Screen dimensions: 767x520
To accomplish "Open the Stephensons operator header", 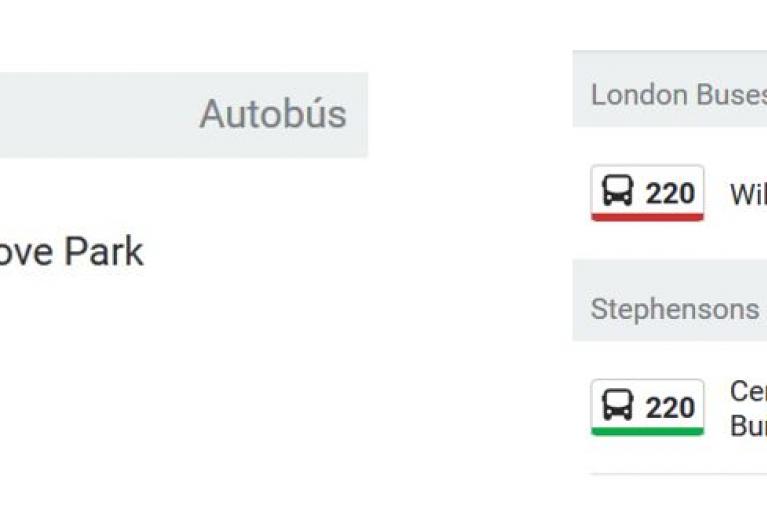I will click(670, 300).
